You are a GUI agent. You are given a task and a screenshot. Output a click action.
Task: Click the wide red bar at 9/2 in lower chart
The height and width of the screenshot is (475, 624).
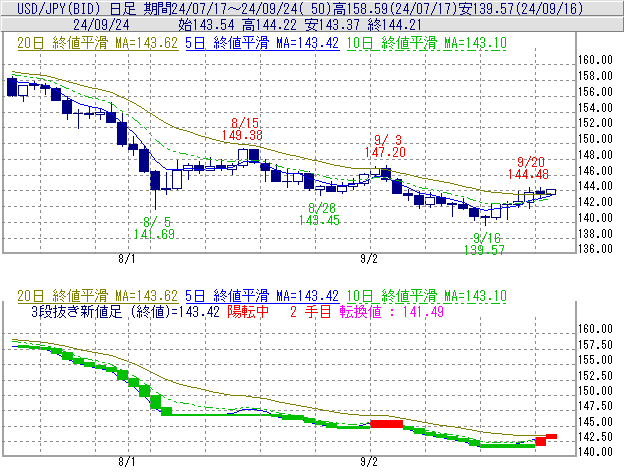tap(386, 424)
